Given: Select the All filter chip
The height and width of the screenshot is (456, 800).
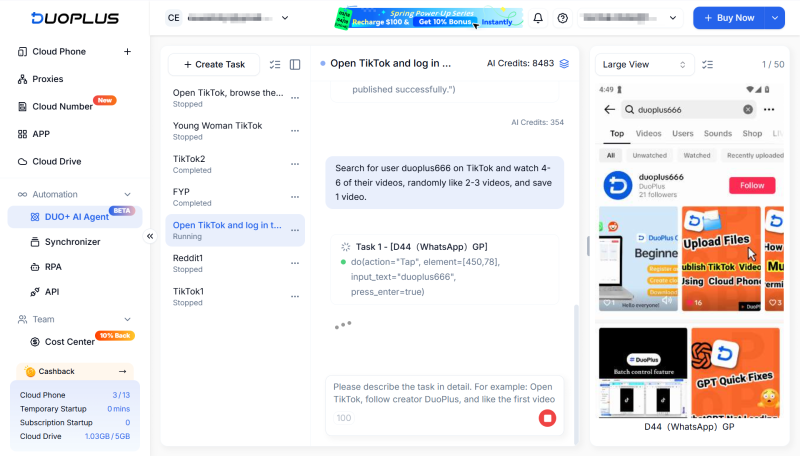Looking at the screenshot, I should point(611,155).
